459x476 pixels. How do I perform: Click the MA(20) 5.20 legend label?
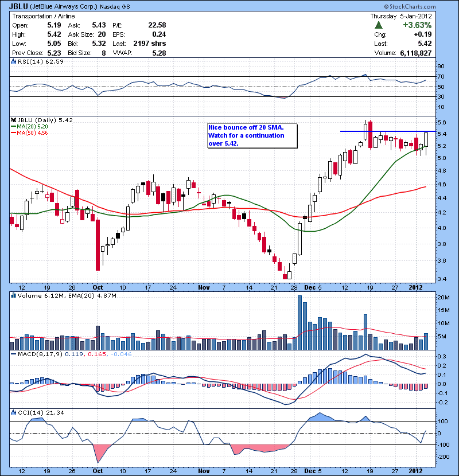(x=33, y=127)
